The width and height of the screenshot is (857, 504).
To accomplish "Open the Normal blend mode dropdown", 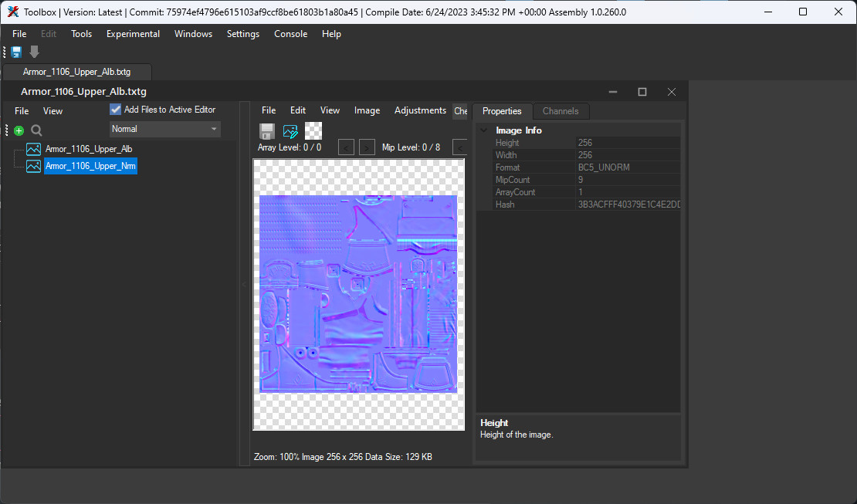I will click(x=164, y=128).
